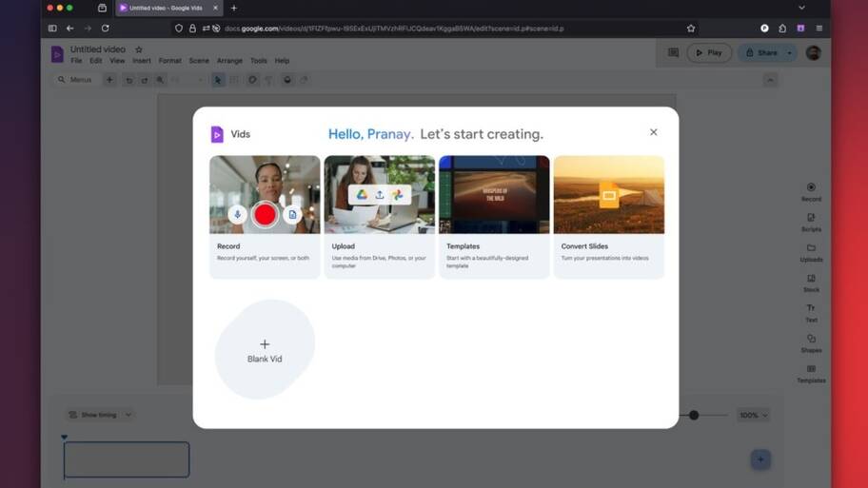Image resolution: width=868 pixels, height=488 pixels.
Task: Click the Play button
Action: pos(709,52)
